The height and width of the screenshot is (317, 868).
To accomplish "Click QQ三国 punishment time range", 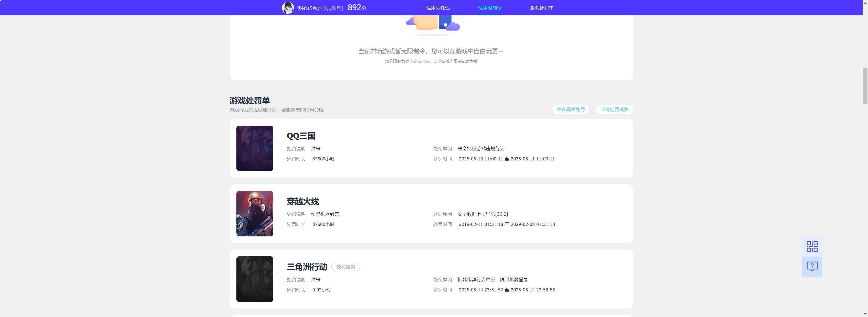I will coord(507,159).
